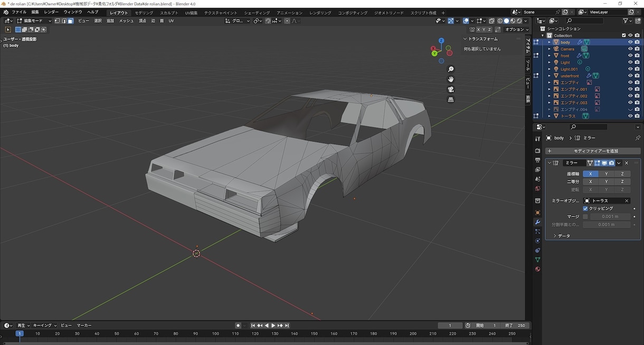Open Modifier properties wrench tab
The image size is (644, 345).
coord(538,222)
